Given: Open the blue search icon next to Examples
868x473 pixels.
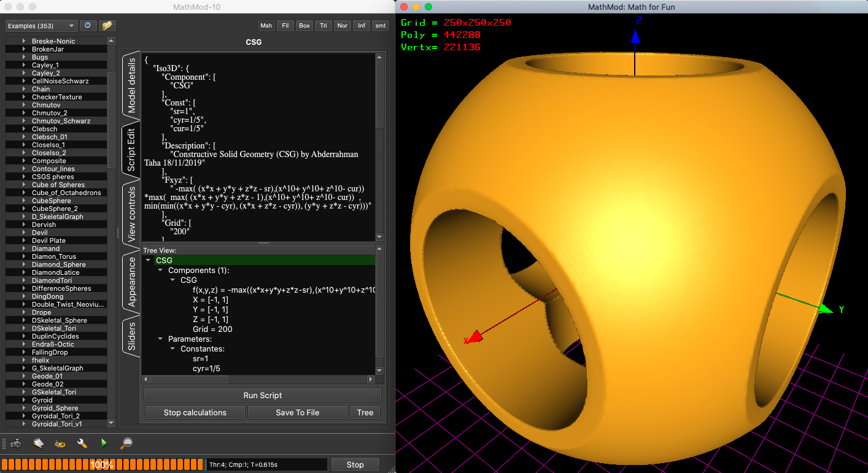Looking at the screenshot, I should [88, 25].
